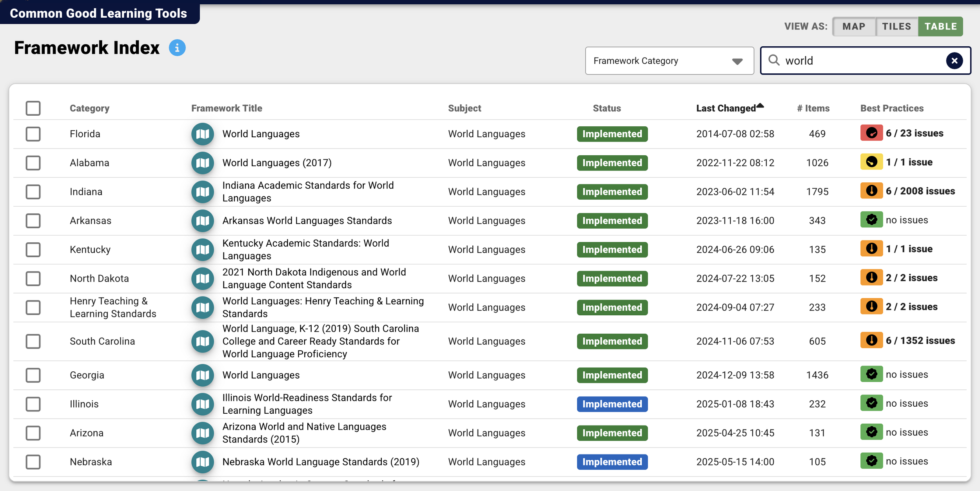The width and height of the screenshot is (980, 491).
Task: Click the green checkmark badge in Arkansas row
Action: pyautogui.click(x=871, y=220)
